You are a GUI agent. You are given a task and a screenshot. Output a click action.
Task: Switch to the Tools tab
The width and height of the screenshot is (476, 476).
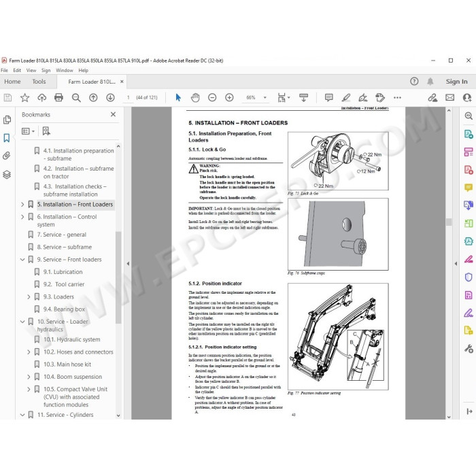pyautogui.click(x=39, y=82)
